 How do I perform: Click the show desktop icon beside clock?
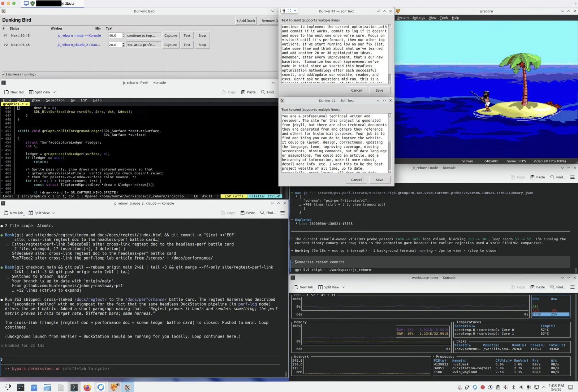point(570,387)
